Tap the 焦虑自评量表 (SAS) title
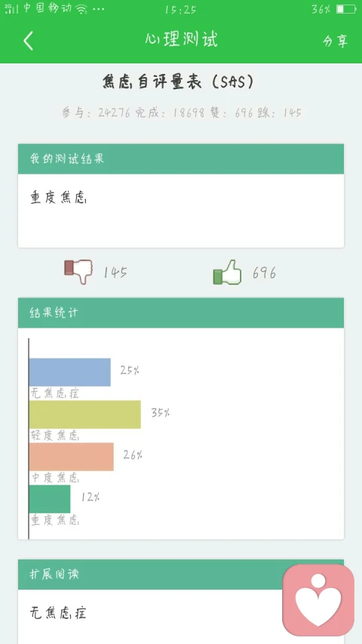This screenshot has height=644, width=362. pos(179,82)
